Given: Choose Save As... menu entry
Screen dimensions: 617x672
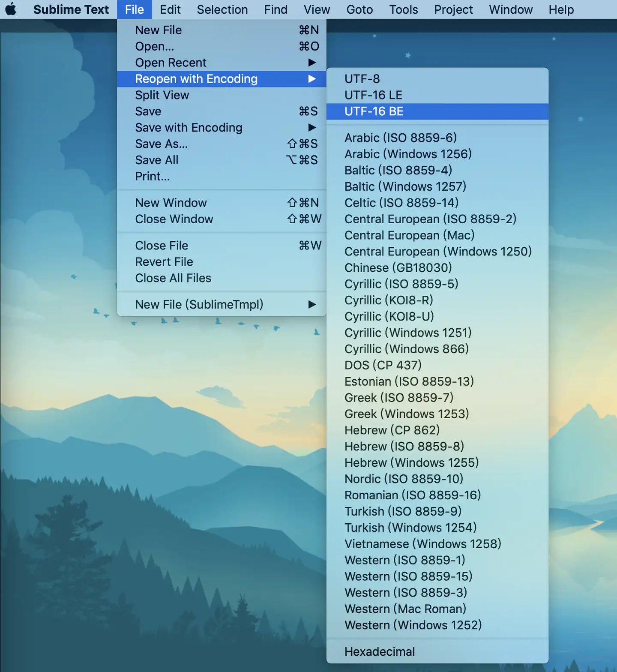Looking at the screenshot, I should (x=222, y=144).
